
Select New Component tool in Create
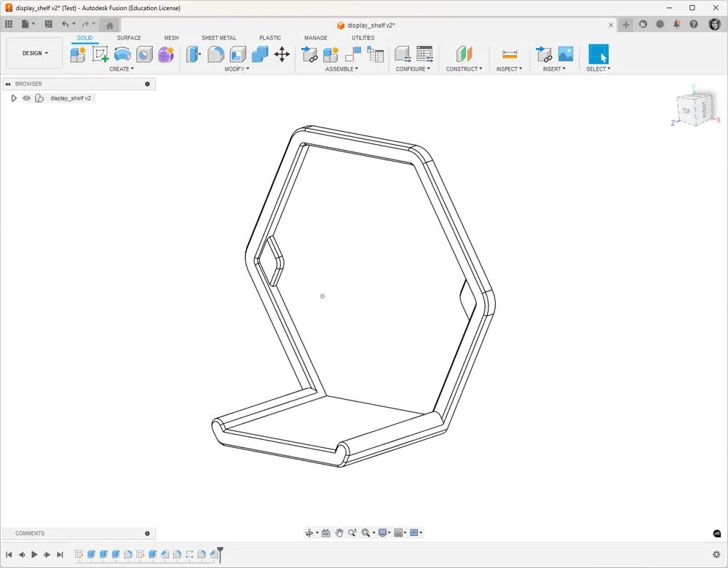click(x=78, y=55)
